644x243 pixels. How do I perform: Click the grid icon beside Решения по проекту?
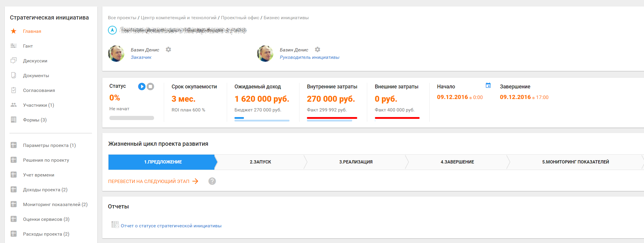coord(14,160)
